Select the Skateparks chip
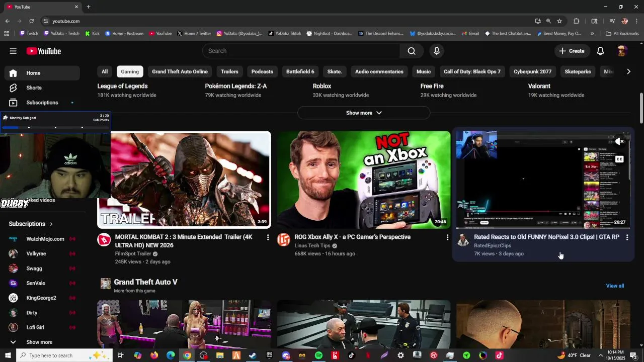The width and height of the screenshot is (644, 362). pos(578,72)
